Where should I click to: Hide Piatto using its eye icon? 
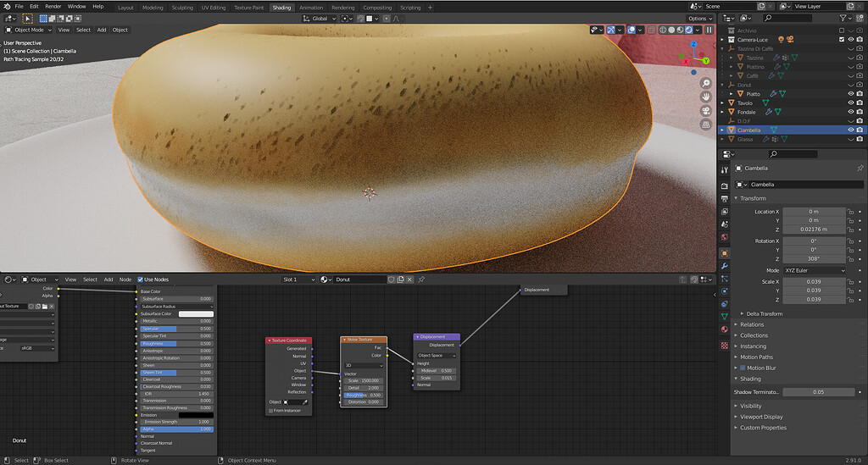[851, 94]
